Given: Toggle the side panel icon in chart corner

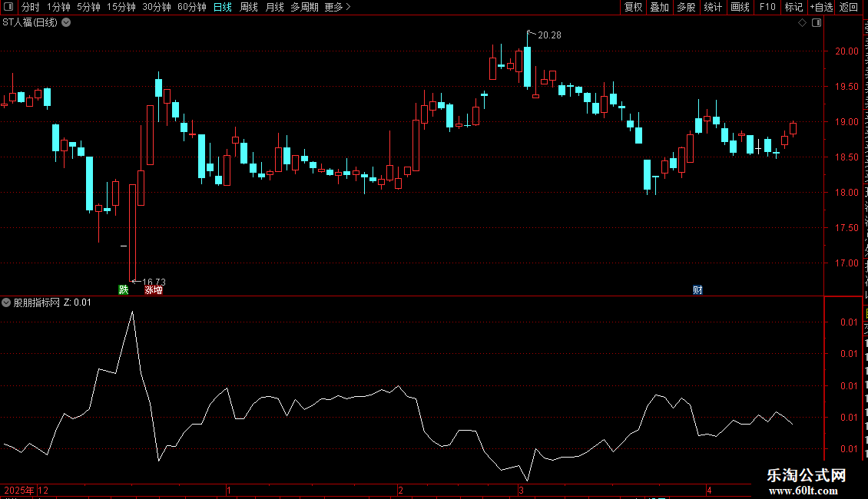Looking at the screenshot, I should click(817, 23).
